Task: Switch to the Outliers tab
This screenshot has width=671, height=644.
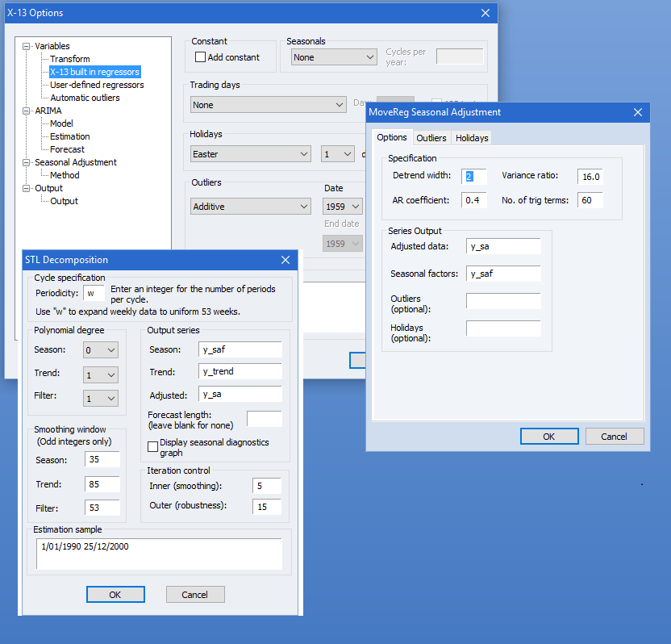Action: click(x=431, y=138)
